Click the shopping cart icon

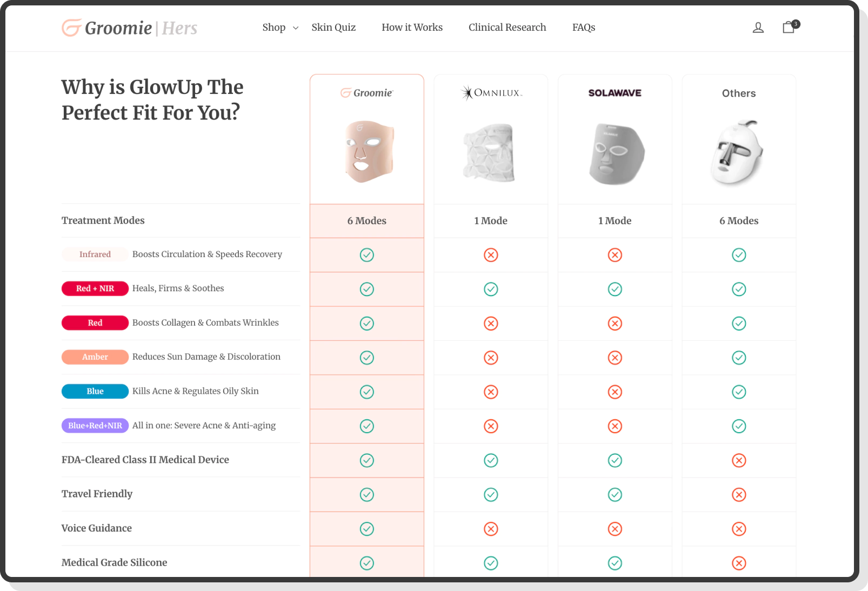click(x=788, y=27)
